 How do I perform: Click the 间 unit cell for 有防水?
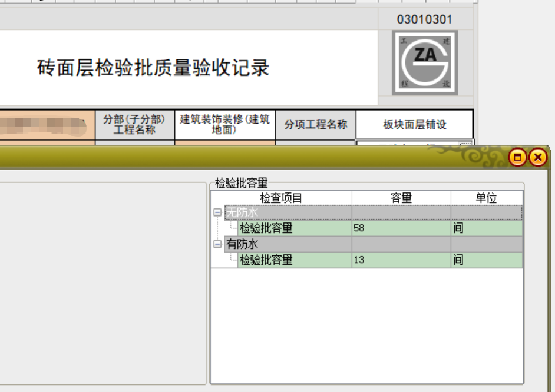click(486, 260)
